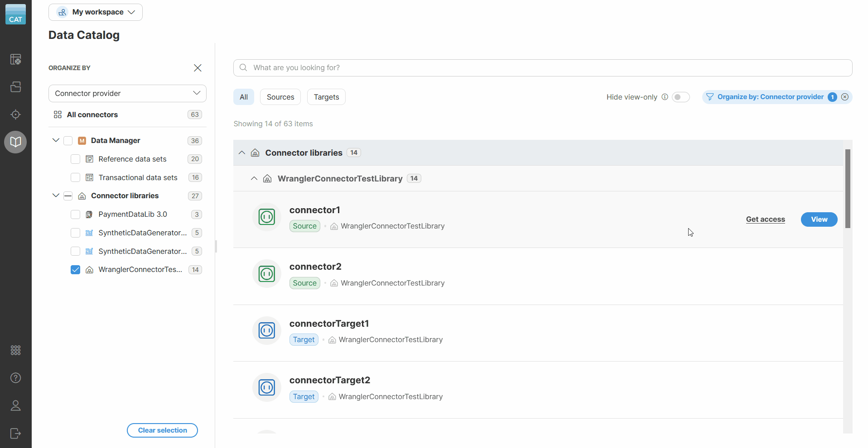
Task: Click the Clear selection button
Action: click(162, 430)
